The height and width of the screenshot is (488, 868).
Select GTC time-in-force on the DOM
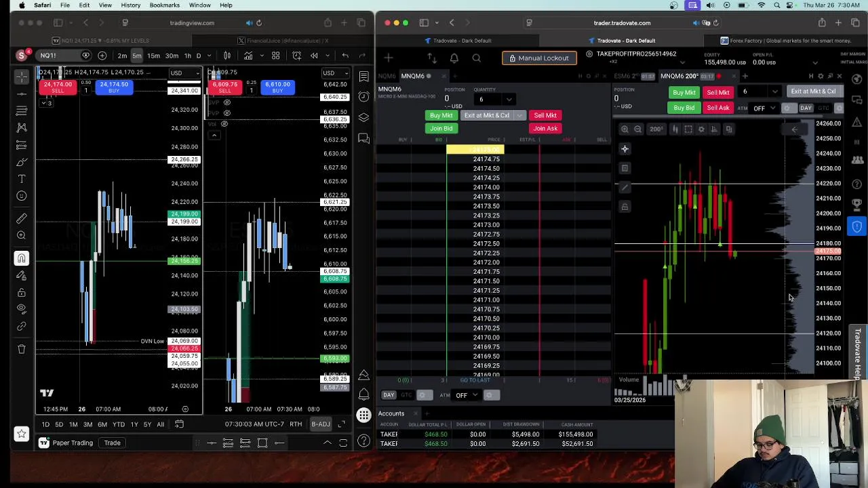406,395
